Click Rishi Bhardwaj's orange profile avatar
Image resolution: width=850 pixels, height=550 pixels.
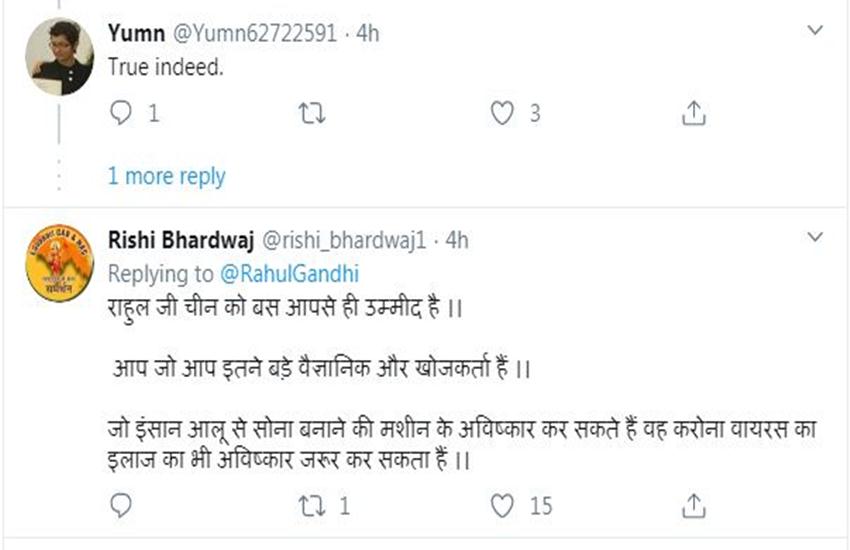coord(59,263)
